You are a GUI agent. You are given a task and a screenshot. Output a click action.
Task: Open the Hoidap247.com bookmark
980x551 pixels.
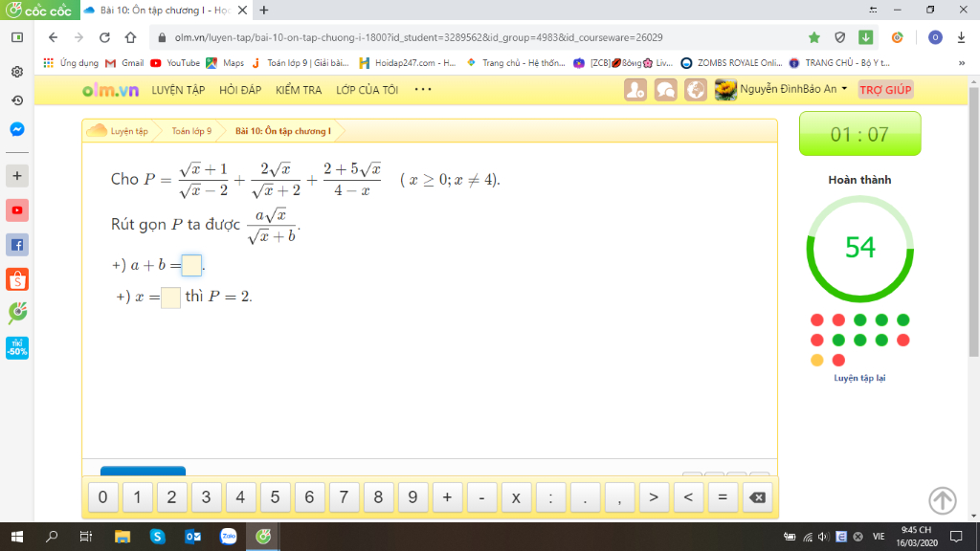[408, 63]
